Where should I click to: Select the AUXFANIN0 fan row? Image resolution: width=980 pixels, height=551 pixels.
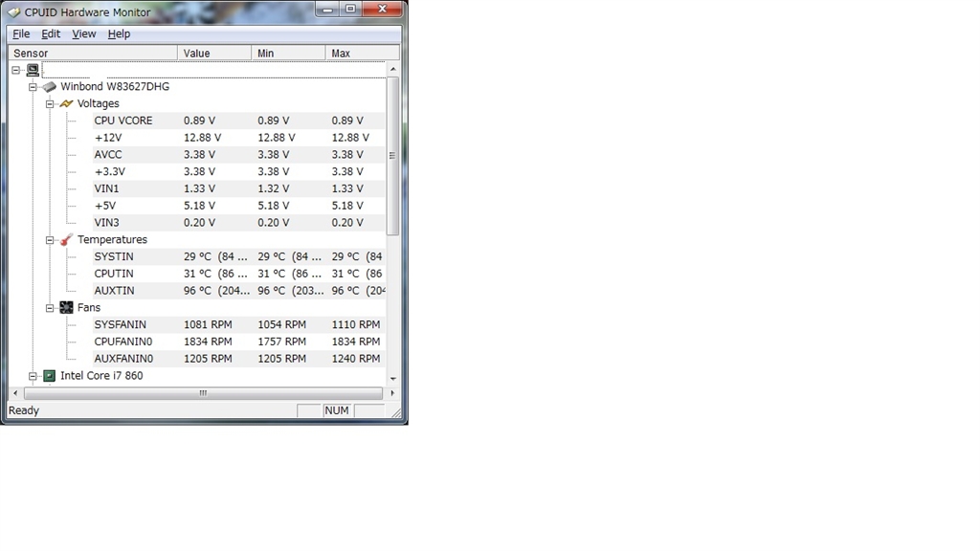[x=238, y=359]
